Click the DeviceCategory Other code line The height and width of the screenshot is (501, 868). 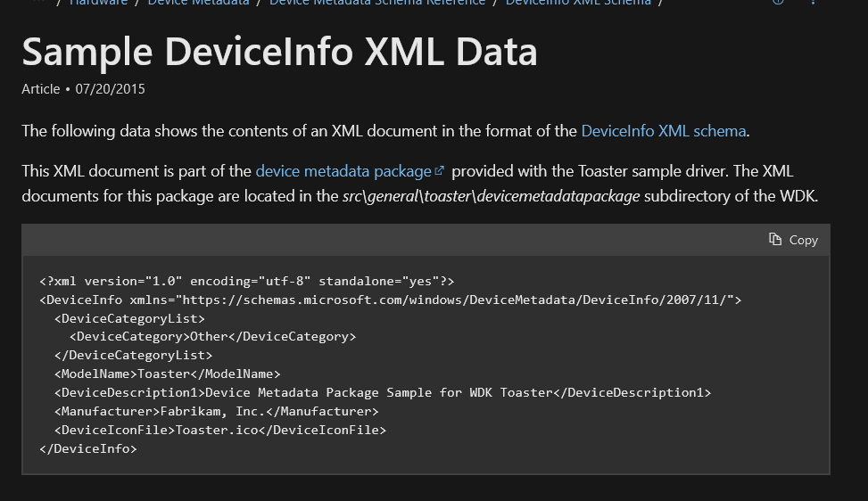(x=213, y=336)
